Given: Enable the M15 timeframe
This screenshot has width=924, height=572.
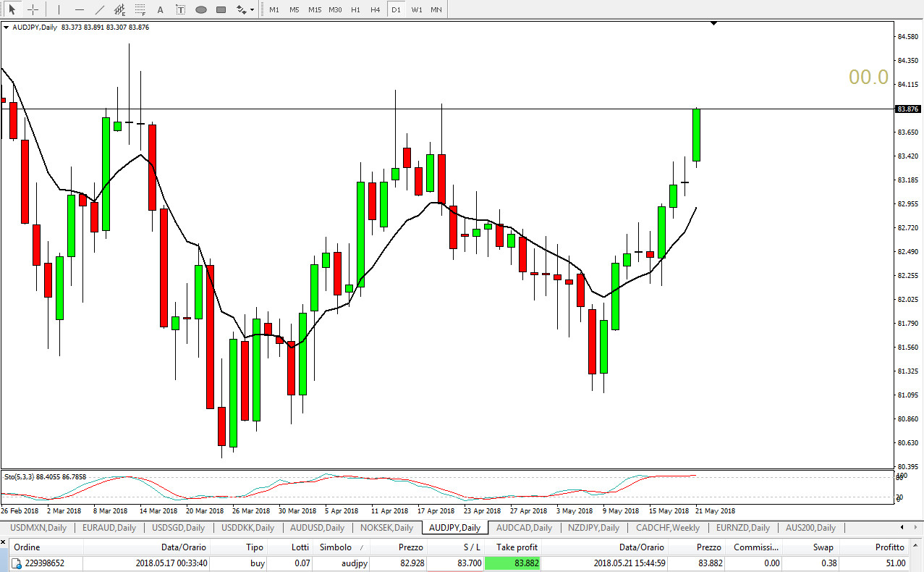Looking at the screenshot, I should click(315, 9).
